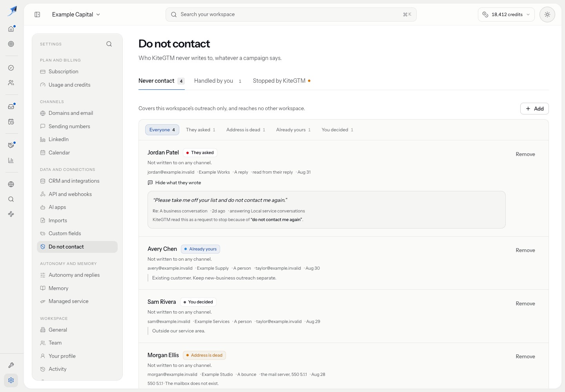565x392 pixels.
Task: Filter by You decided
Action: 337,130
